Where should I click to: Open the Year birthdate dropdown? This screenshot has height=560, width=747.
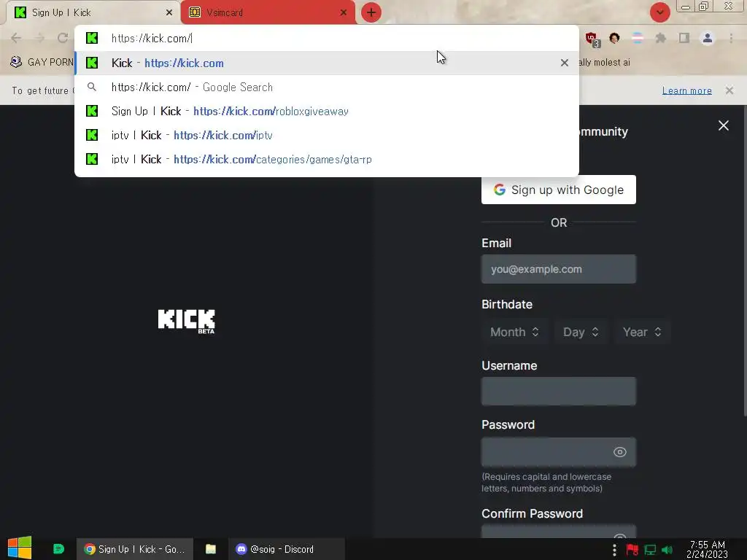pos(642,332)
